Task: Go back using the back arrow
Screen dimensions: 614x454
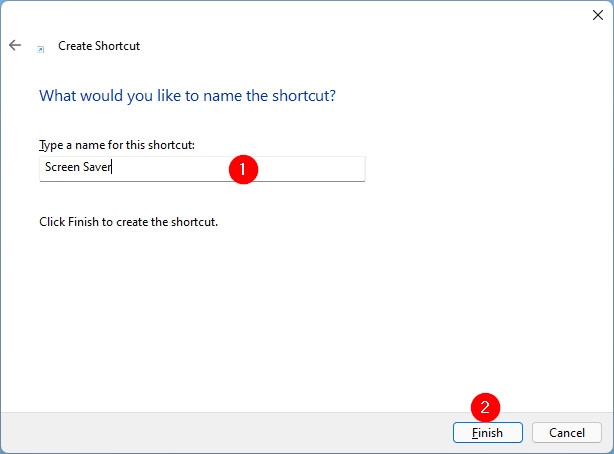Action: 15,45
